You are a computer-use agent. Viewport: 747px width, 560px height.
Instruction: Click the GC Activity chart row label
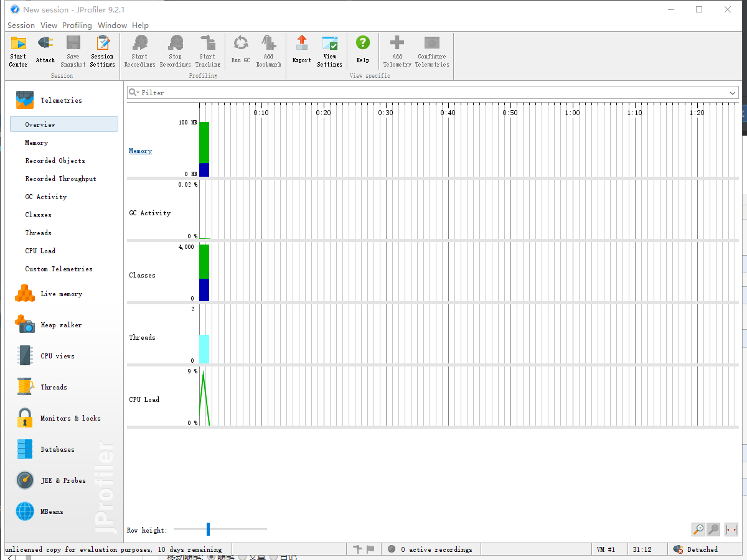[x=149, y=213]
